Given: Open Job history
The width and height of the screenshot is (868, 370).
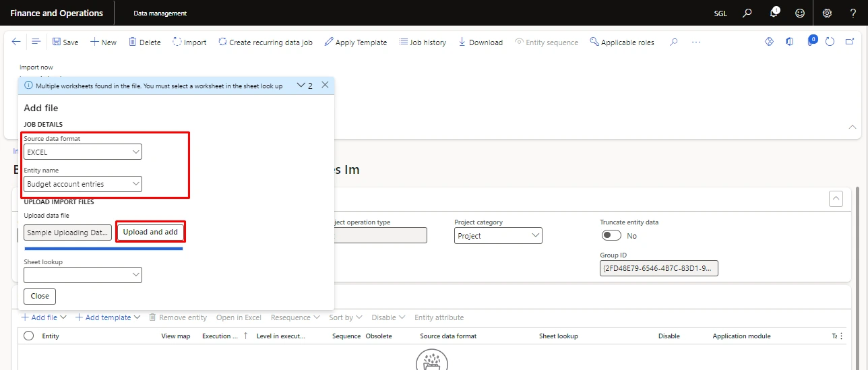Looking at the screenshot, I should tap(423, 42).
